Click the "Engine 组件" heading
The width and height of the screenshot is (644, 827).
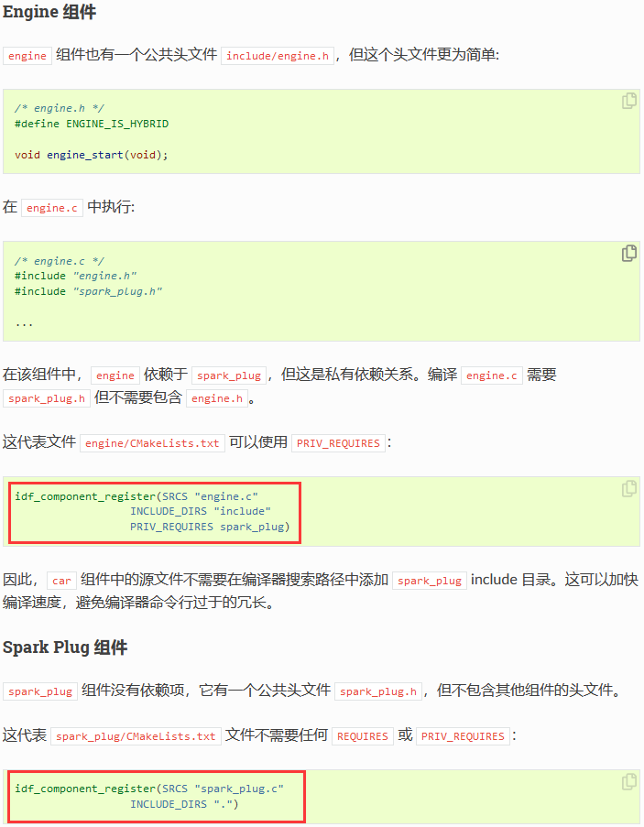point(49,12)
